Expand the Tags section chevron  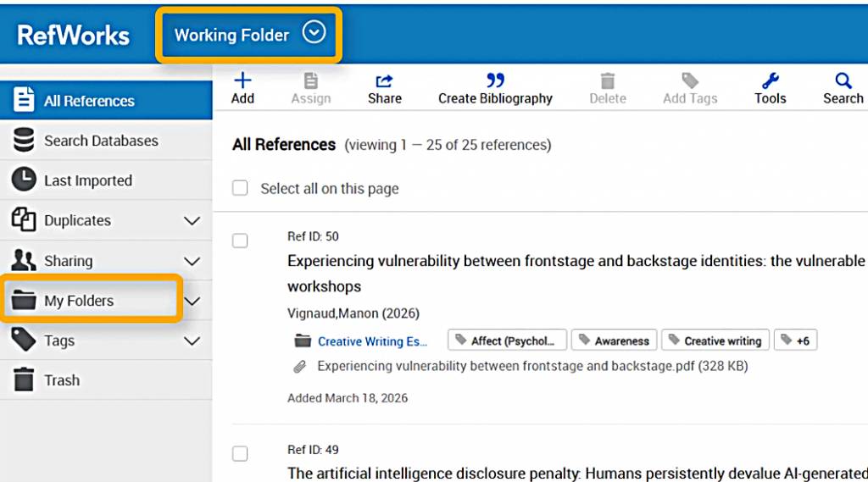point(192,341)
